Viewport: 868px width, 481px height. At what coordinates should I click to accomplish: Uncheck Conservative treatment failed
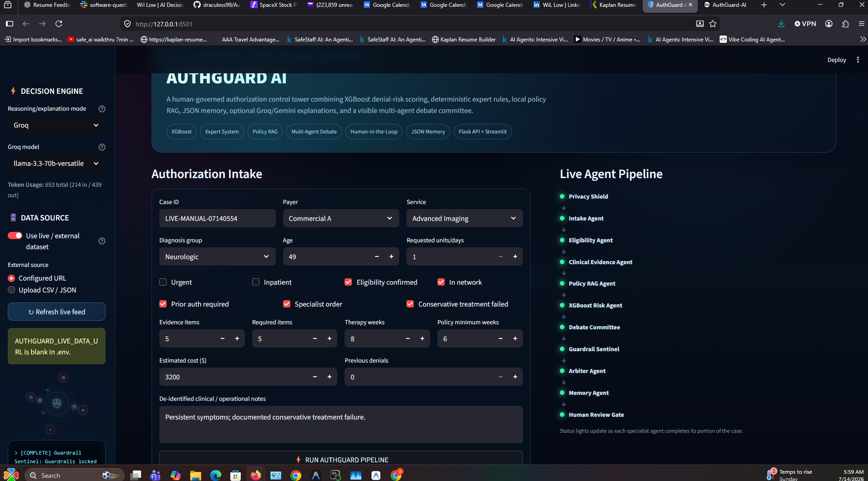coord(410,304)
